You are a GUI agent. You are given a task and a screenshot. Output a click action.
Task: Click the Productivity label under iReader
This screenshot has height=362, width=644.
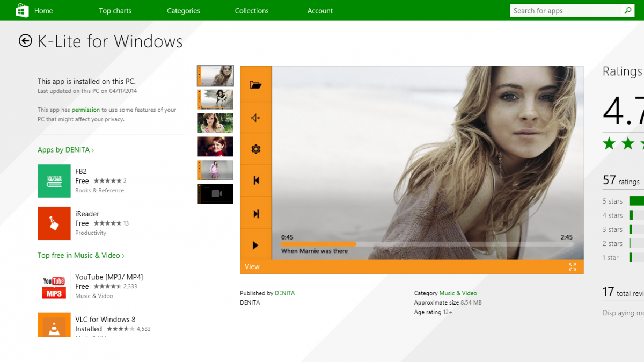click(x=91, y=233)
